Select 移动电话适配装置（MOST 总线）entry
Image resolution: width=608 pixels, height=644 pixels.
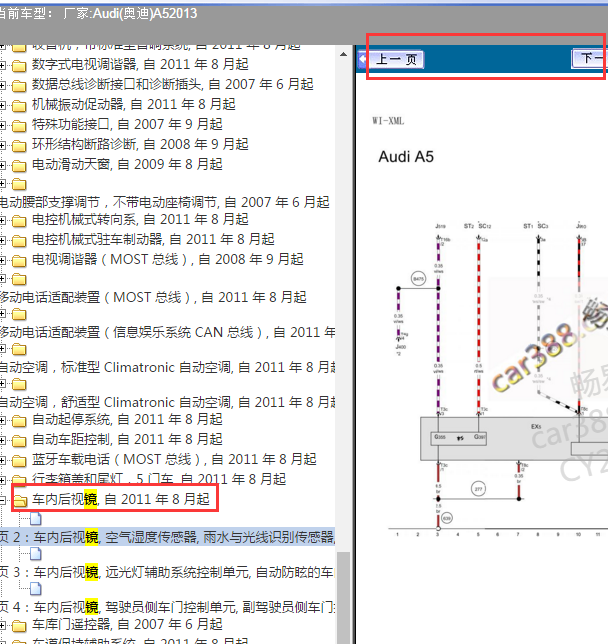pyautogui.click(x=153, y=297)
